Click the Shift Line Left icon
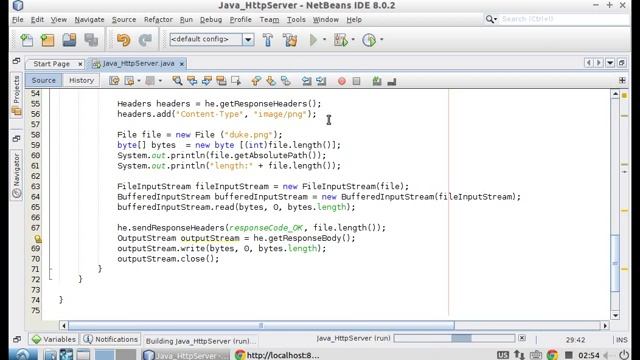Viewport: 640px width, 360px height. point(307,81)
